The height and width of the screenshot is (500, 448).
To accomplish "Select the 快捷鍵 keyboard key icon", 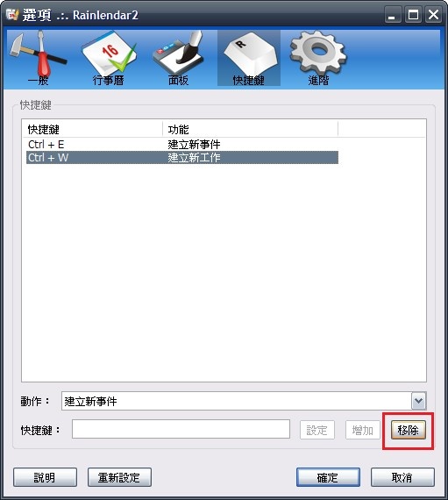I will [248, 58].
